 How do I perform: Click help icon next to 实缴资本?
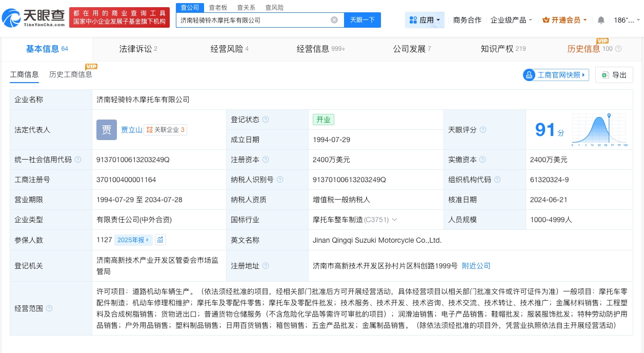(483, 160)
